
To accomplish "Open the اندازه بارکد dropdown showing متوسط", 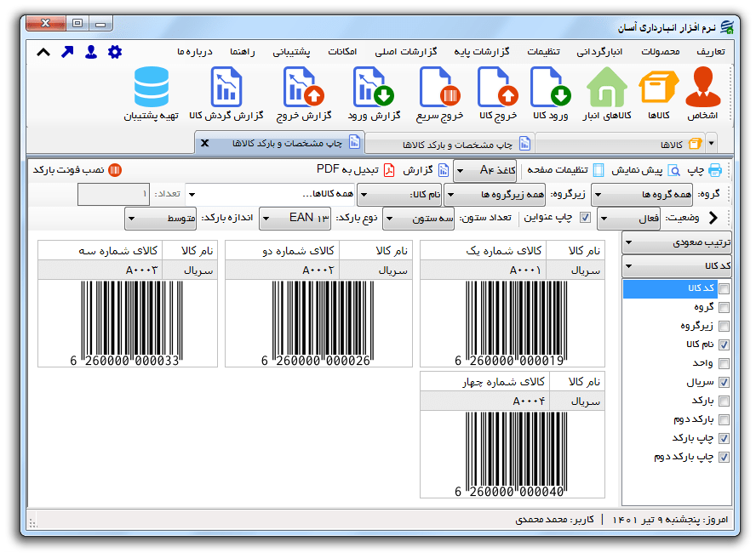I will pyautogui.click(x=161, y=219).
